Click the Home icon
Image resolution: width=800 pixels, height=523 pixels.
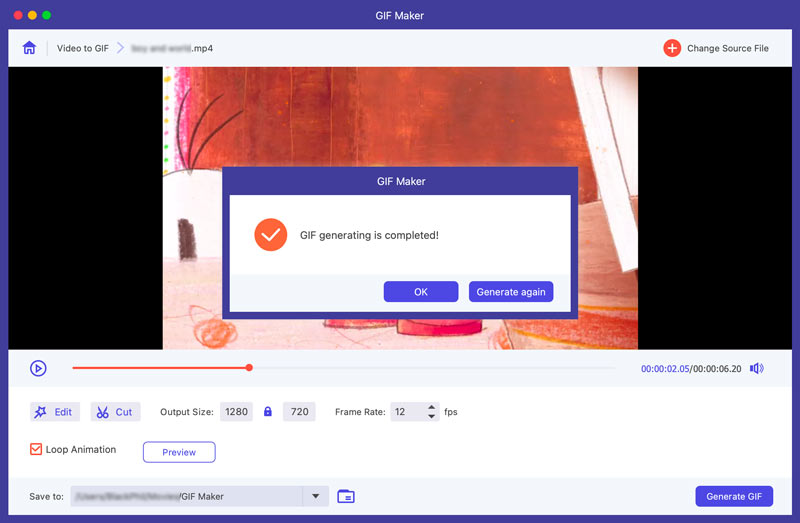29,48
